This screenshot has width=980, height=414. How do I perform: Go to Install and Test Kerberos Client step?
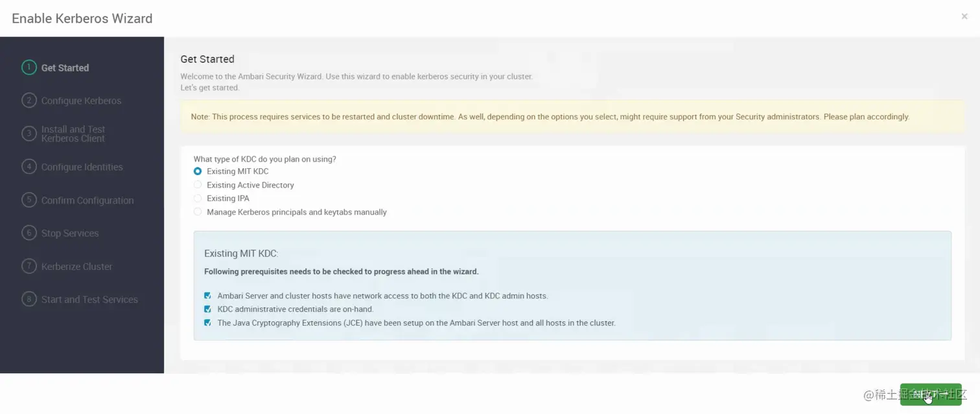[x=73, y=134]
